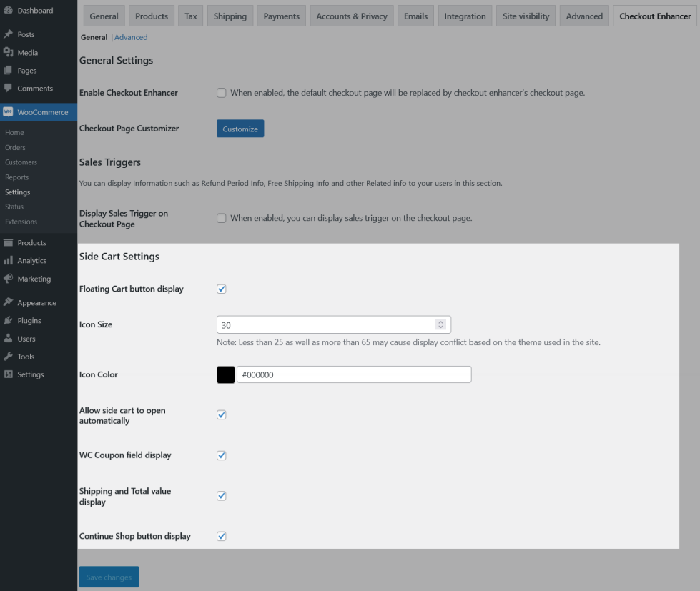Screen dimensions: 700x591
Task: Open the Payments tab
Action: click(281, 16)
